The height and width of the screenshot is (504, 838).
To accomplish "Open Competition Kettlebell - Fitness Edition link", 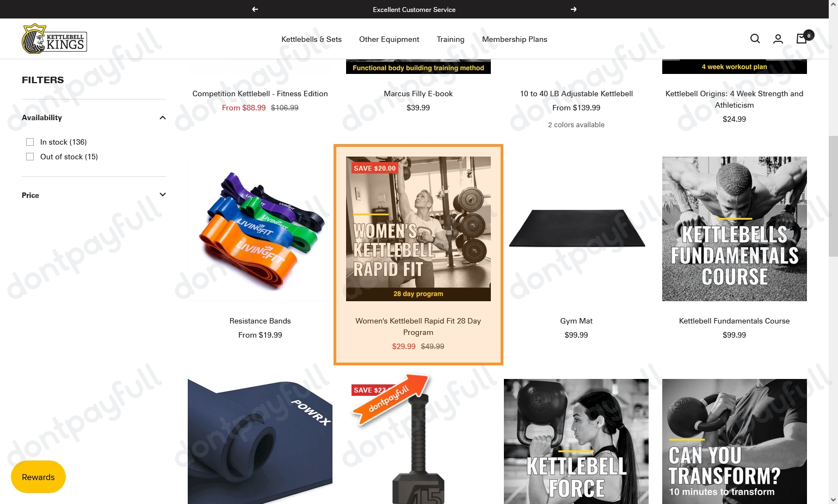I will pyautogui.click(x=260, y=94).
